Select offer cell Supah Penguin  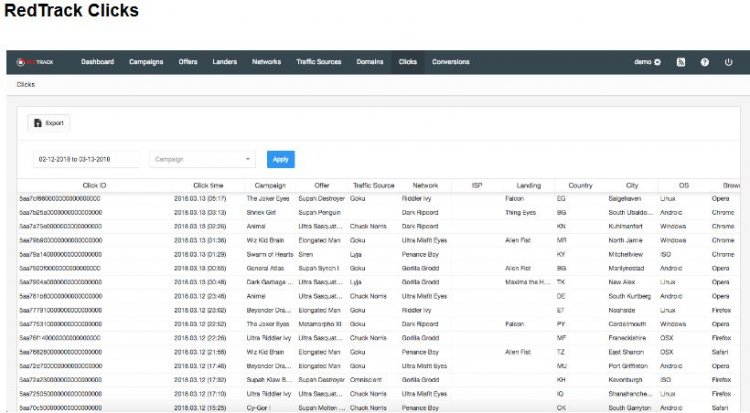click(320, 212)
